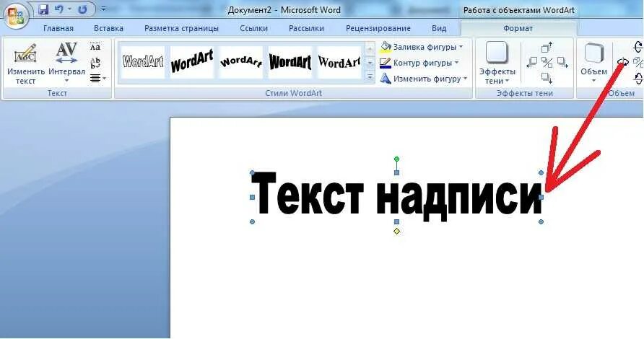
Task: Open the Контур фигуры dropdown arrow
Action: (457, 63)
